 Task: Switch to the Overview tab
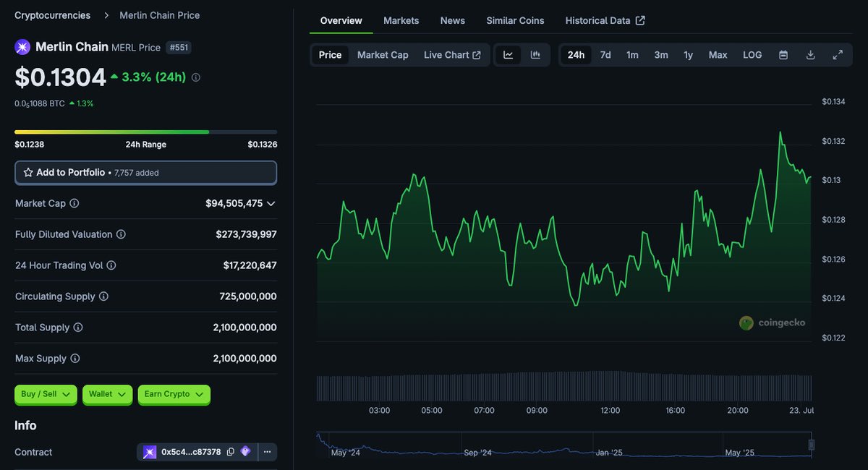[x=341, y=20]
